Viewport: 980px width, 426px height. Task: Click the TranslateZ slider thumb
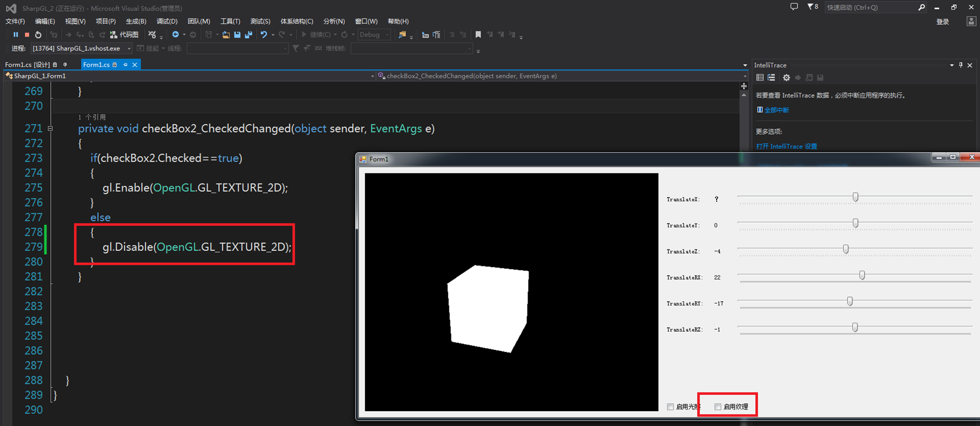(x=846, y=249)
